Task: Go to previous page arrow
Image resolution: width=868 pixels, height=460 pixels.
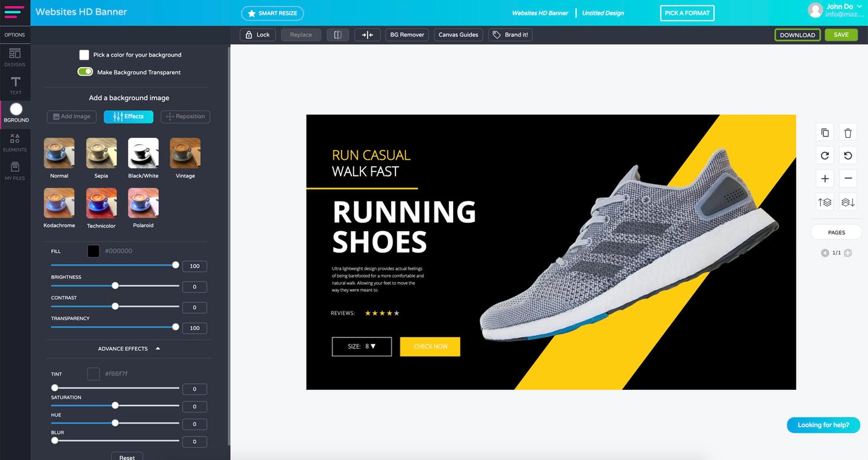Action: (824, 253)
